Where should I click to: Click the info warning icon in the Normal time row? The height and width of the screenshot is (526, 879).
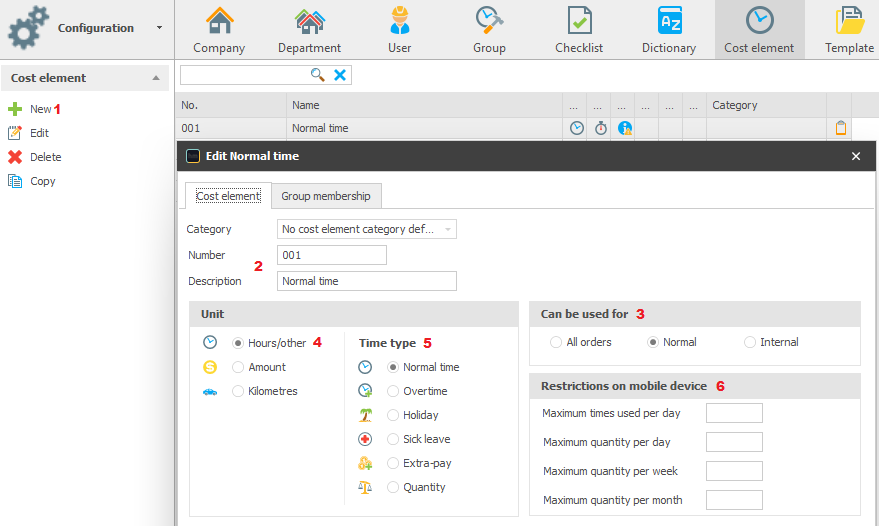click(x=624, y=128)
